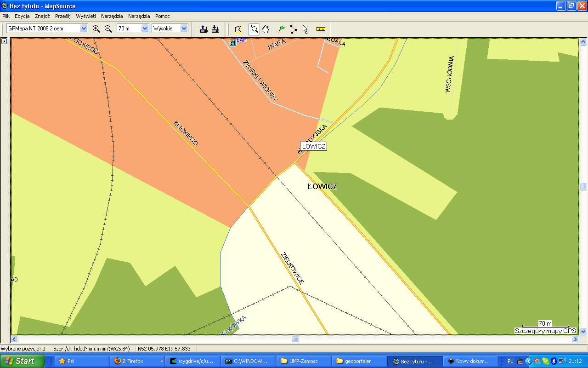Open the Wyświetl menu
This screenshot has height=368, width=588.
(x=86, y=16)
